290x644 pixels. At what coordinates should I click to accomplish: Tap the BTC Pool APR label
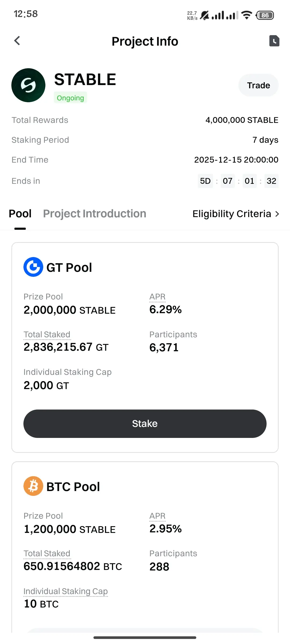157,516
